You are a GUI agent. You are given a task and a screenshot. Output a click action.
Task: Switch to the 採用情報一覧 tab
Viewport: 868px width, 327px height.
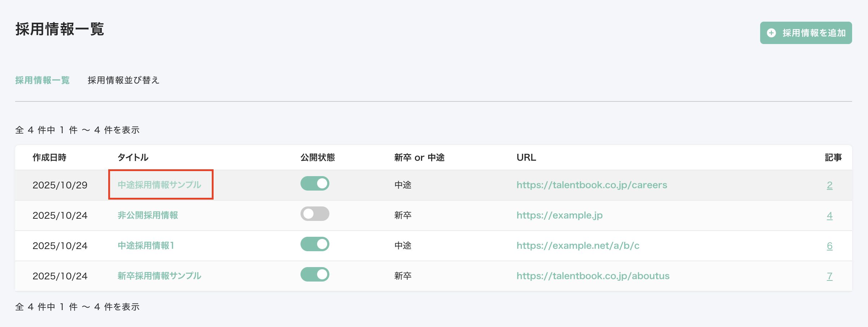[x=42, y=80]
